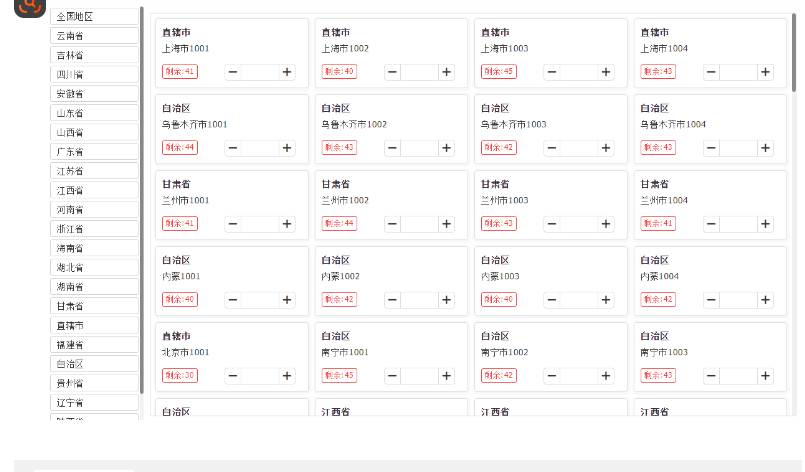
Task: Choose 广东省 from the sidebar
Action: coord(94,152)
